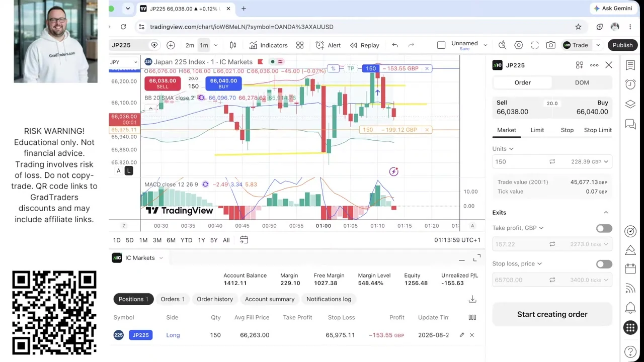Viewport: 644px width, 362px height.
Task: Enable the Take profit toggle
Action: pos(604,228)
